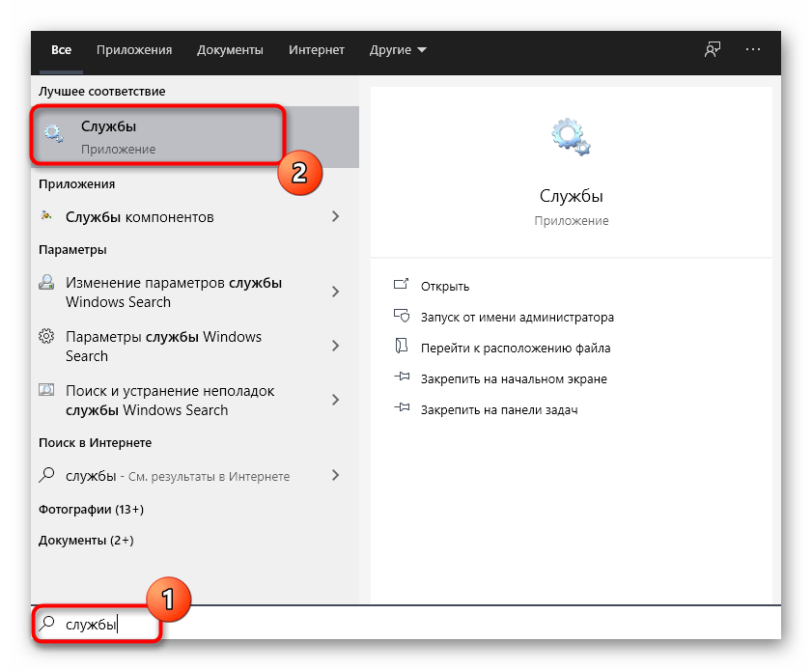Switch to the Документы tab
The image size is (812, 670).
[x=230, y=49]
